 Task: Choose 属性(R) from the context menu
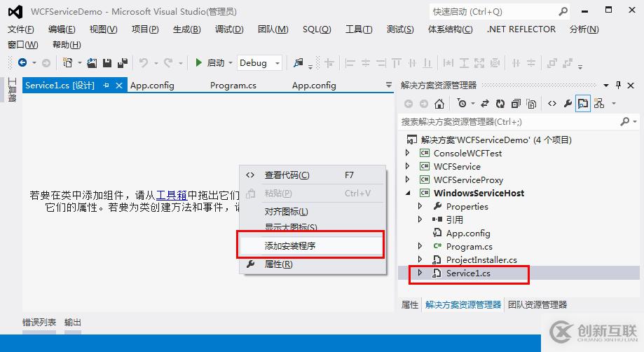313,264
